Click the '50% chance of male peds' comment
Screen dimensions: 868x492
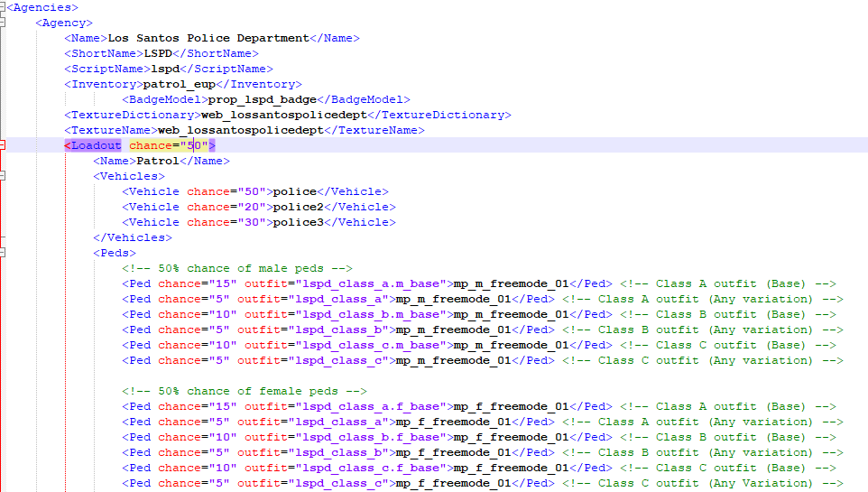coord(237,268)
